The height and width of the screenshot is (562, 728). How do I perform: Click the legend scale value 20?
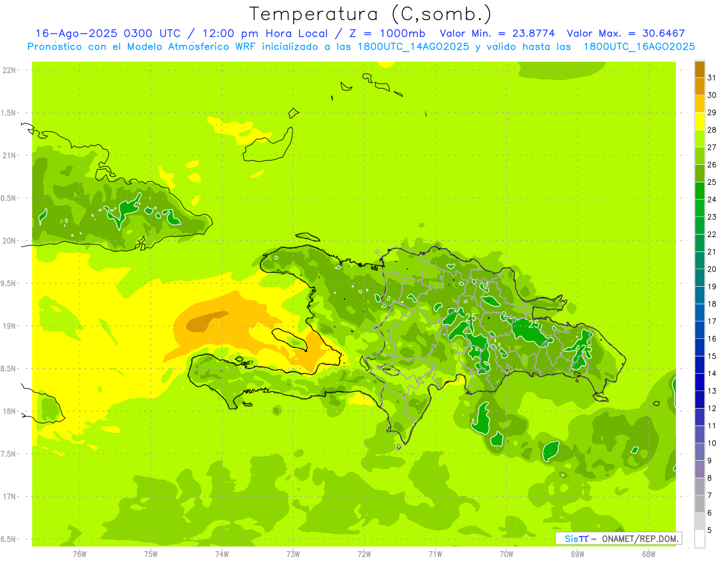point(712,269)
